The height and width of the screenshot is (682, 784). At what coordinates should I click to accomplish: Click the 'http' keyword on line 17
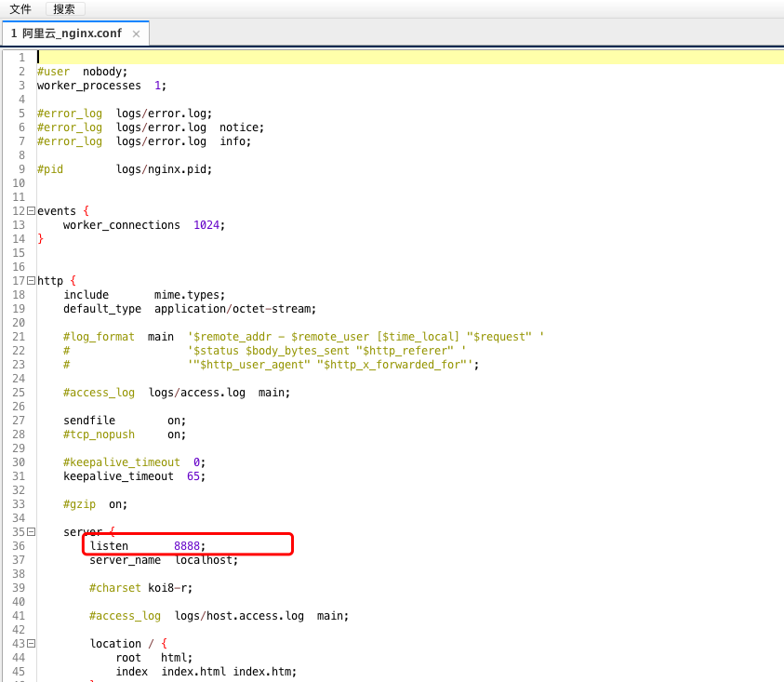pyautogui.click(x=50, y=281)
